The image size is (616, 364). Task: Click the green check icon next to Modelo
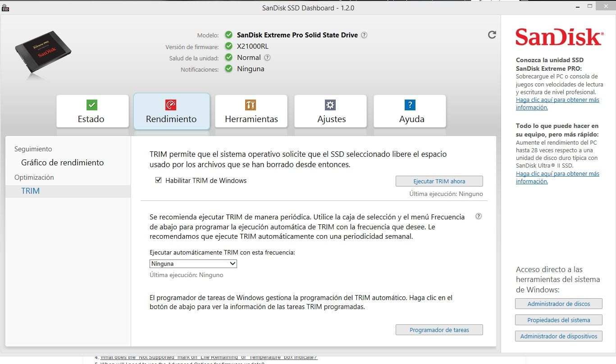[x=229, y=35]
